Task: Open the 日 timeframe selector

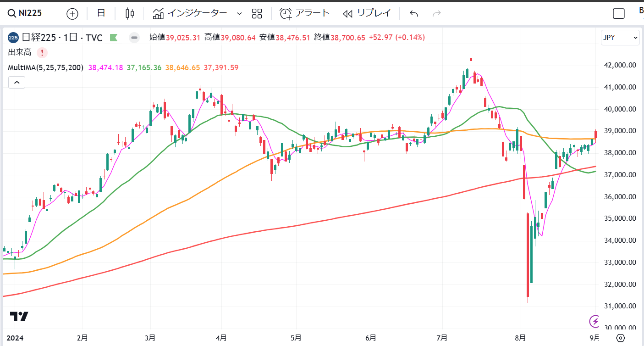Action: pos(101,13)
